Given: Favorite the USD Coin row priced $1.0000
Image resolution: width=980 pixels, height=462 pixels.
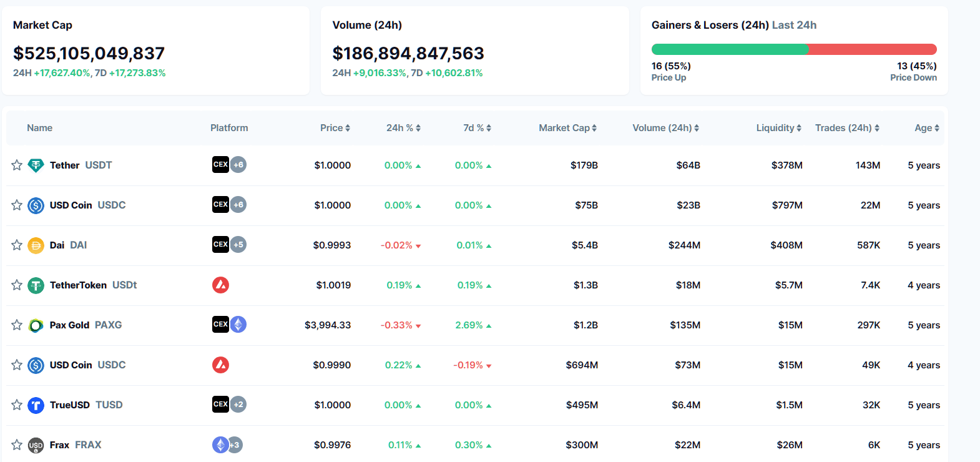Looking at the screenshot, I should 17,205.
